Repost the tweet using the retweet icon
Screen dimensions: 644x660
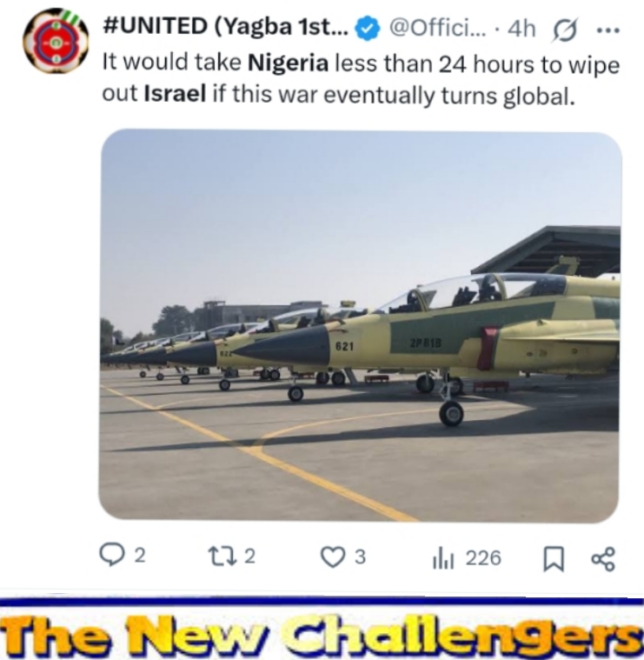click(222, 556)
